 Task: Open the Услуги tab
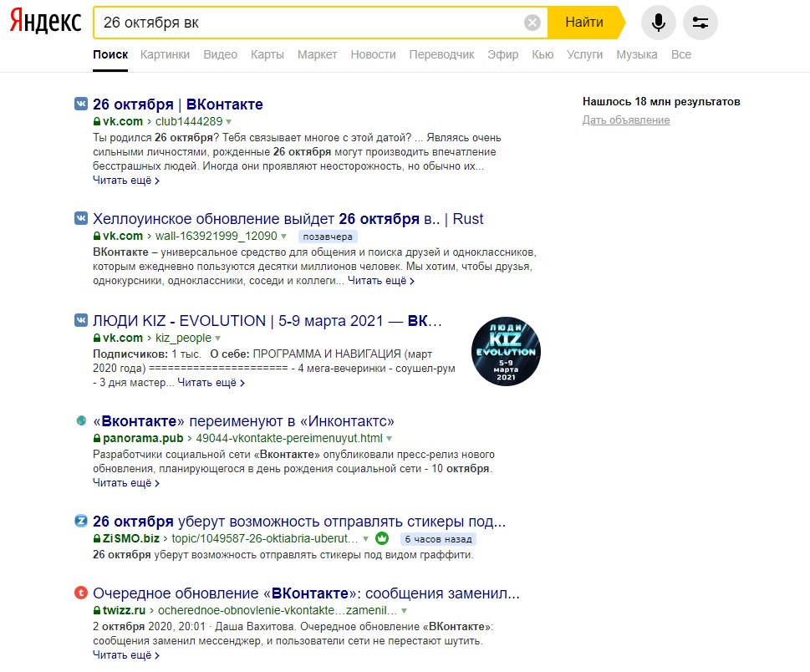(585, 55)
